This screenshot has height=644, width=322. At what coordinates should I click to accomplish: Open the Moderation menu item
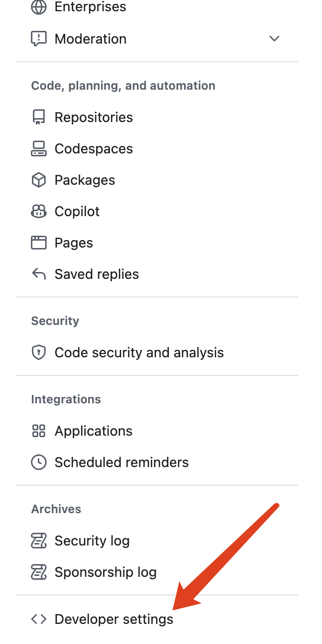click(x=157, y=39)
